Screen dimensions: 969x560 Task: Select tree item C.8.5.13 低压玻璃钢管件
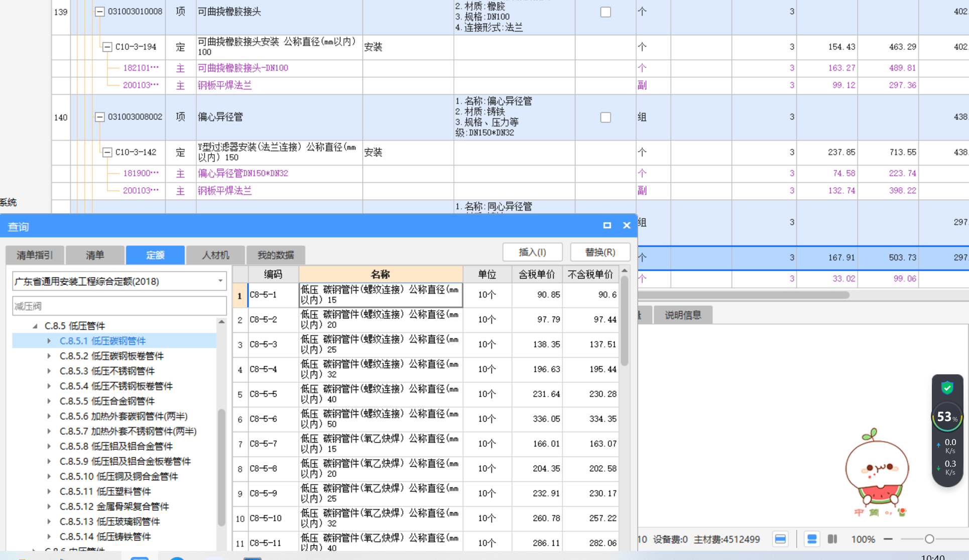109,521
